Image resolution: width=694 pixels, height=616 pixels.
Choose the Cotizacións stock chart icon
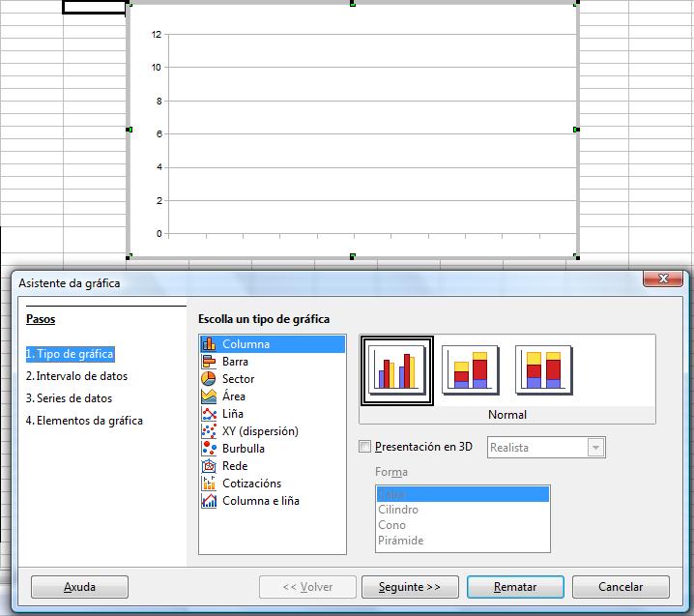click(x=209, y=484)
